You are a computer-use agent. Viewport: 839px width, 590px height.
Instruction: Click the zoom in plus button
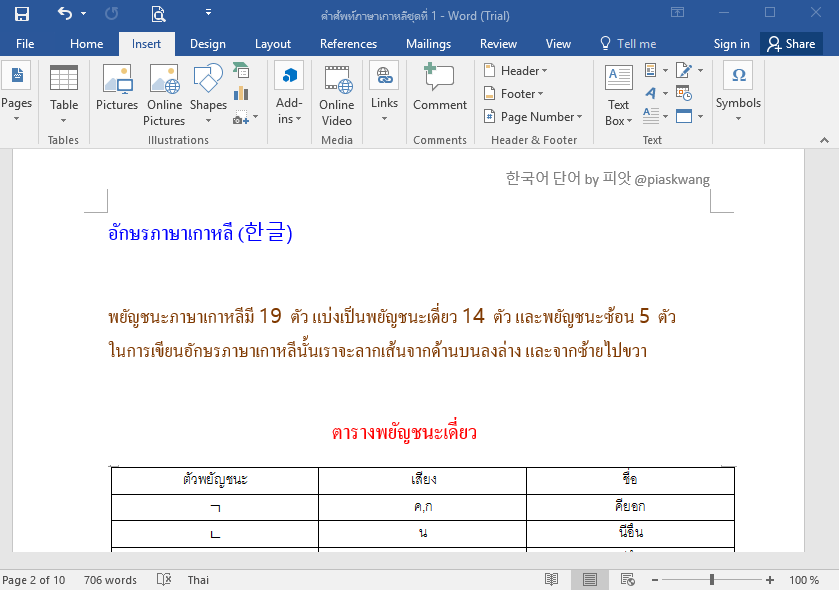click(769, 580)
